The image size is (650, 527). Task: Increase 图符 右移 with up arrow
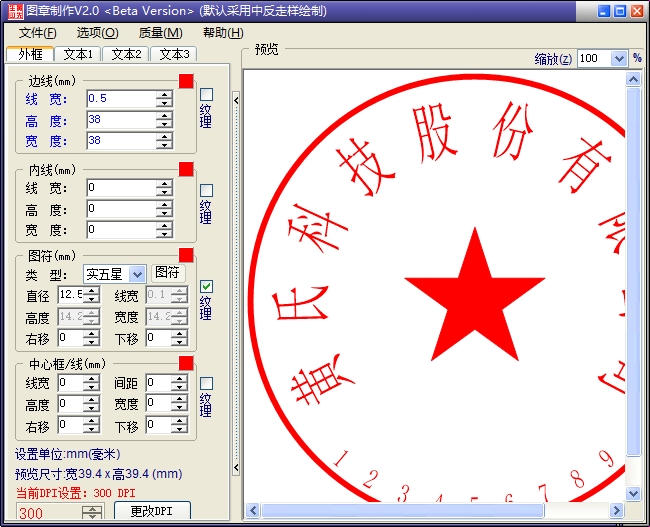point(91,334)
